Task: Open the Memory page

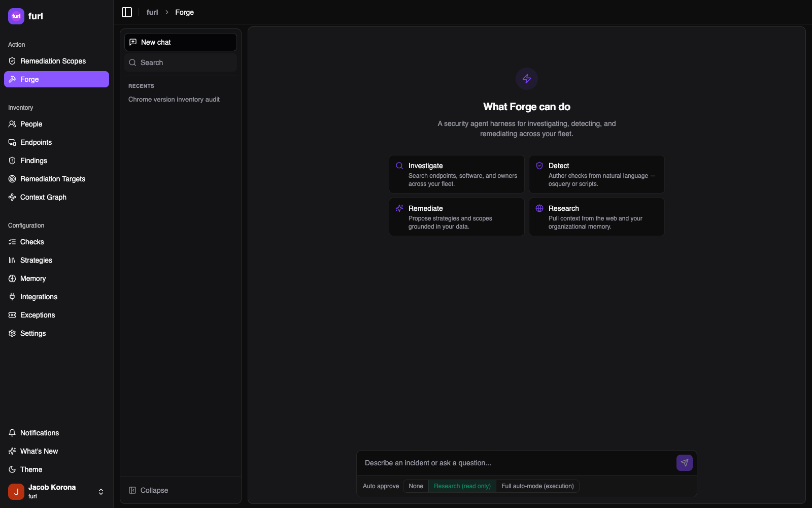Action: coord(56,278)
